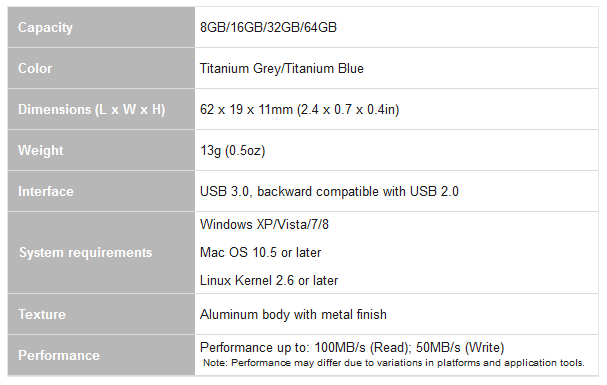The image size is (607, 385).
Task: Click the Weight row label
Action: (41, 151)
